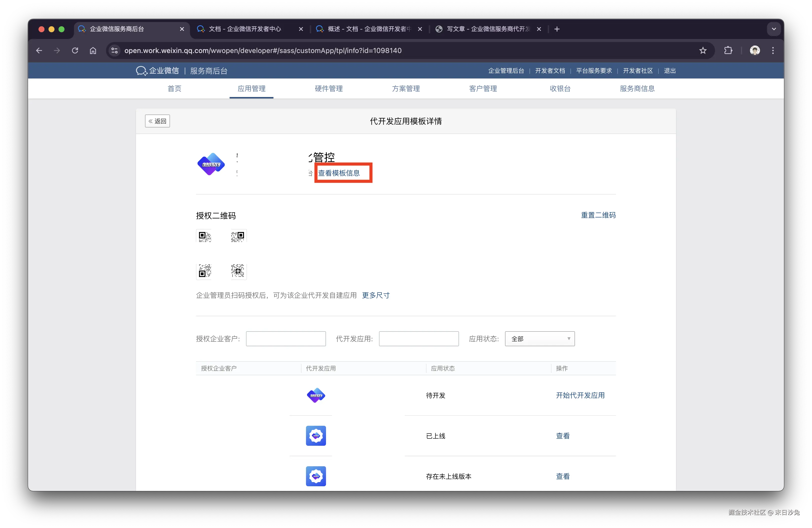Screen dimensions: 812x528
Task: Click the 存在未上线版本 status text
Action: (448, 476)
